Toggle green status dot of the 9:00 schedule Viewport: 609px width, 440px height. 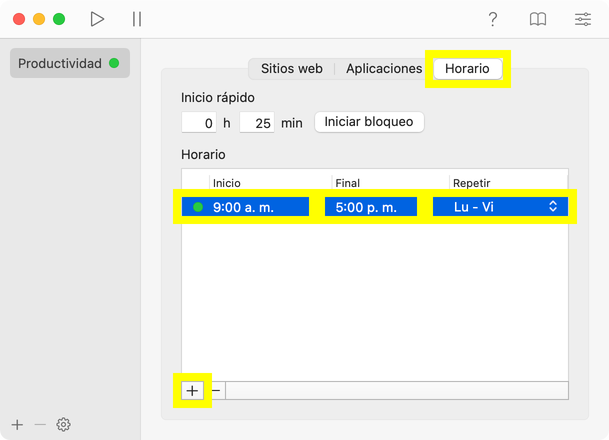[198, 207]
